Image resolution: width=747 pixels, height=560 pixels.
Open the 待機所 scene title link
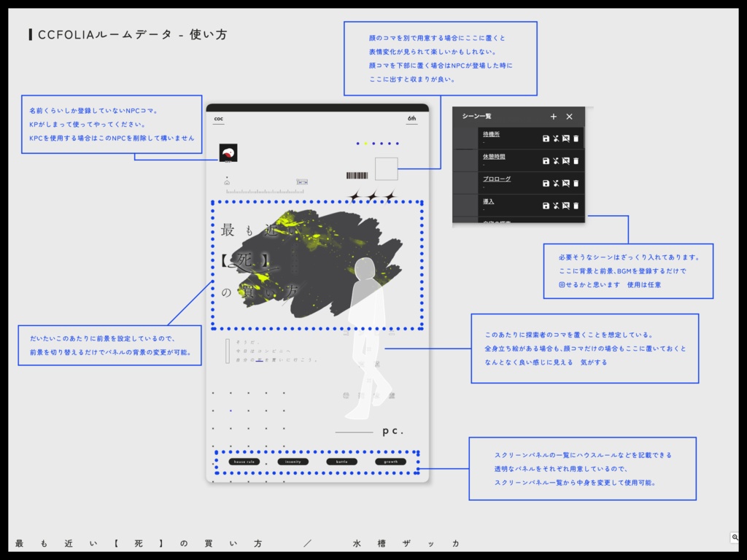pyautogui.click(x=492, y=135)
